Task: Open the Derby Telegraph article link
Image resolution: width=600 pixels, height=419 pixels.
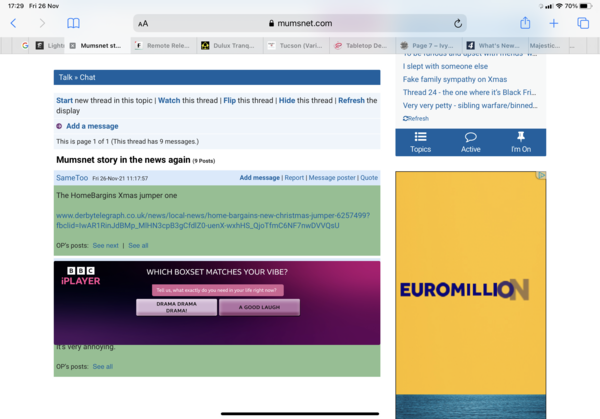Action: point(212,220)
